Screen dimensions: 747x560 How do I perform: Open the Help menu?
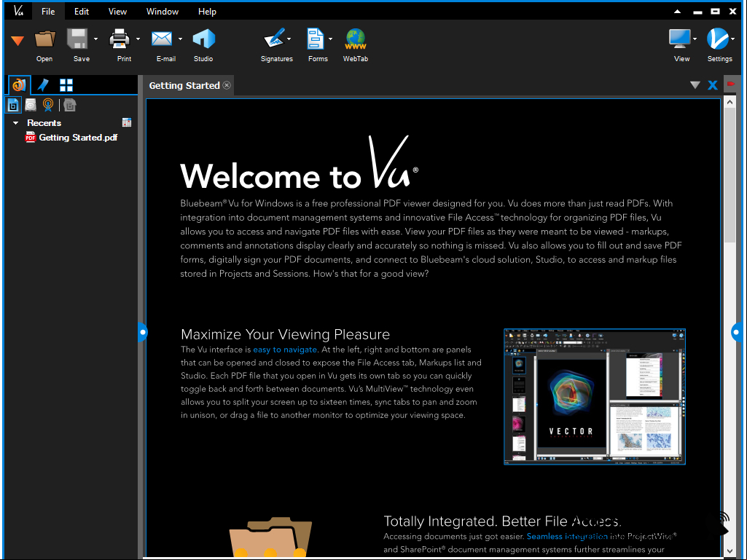click(207, 12)
